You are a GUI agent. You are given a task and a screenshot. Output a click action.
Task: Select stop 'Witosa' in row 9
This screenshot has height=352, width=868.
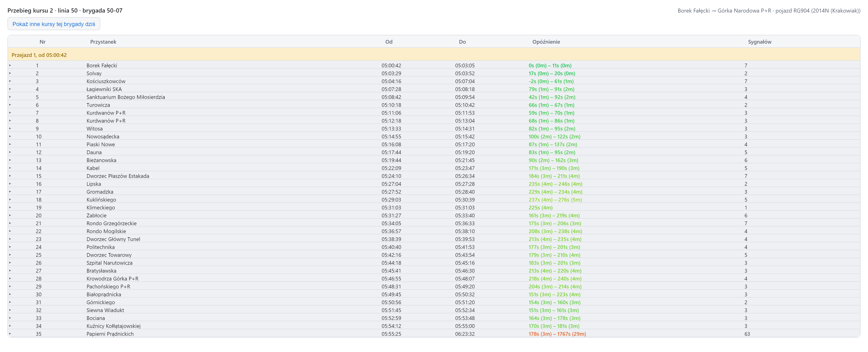[x=94, y=128]
